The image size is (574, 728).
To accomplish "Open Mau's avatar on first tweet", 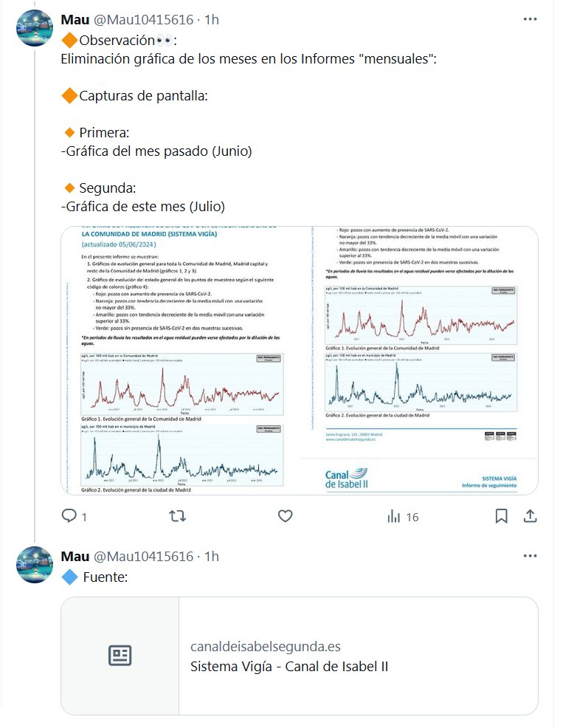I will tap(35, 29).
